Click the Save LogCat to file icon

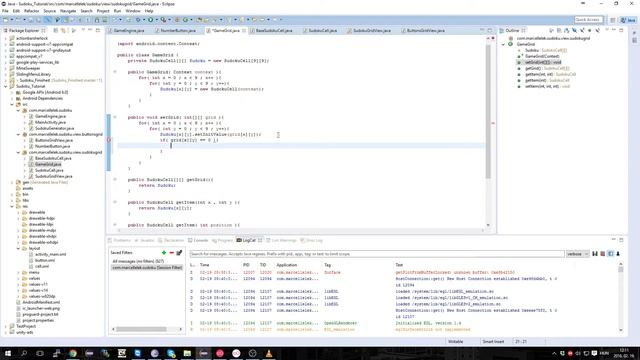click(x=595, y=254)
